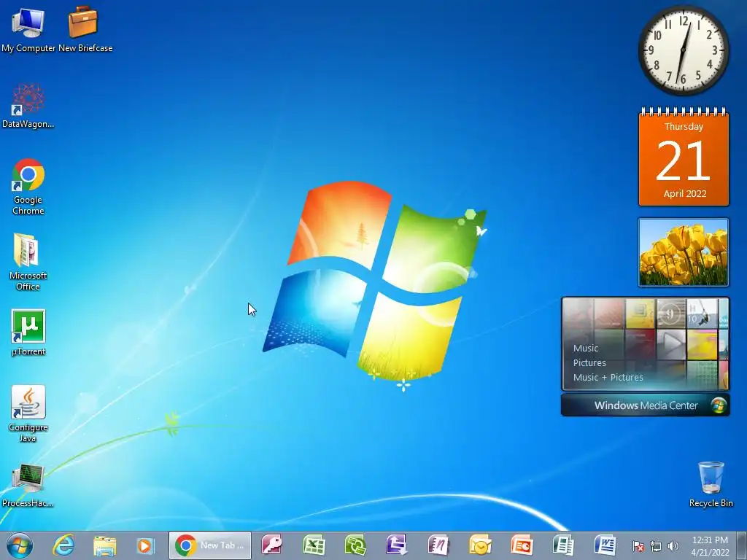747x560 pixels.
Task: Launch Microsoft PowerPoint from the taskbar
Action: [x=522, y=545]
